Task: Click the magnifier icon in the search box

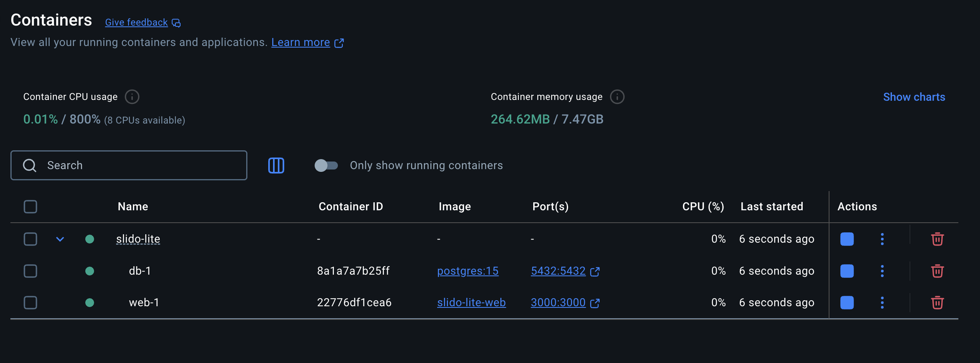Action: pos(29,165)
